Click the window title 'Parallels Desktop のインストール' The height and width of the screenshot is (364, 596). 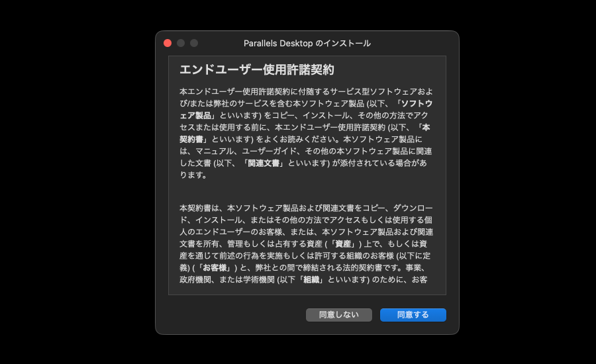[307, 43]
